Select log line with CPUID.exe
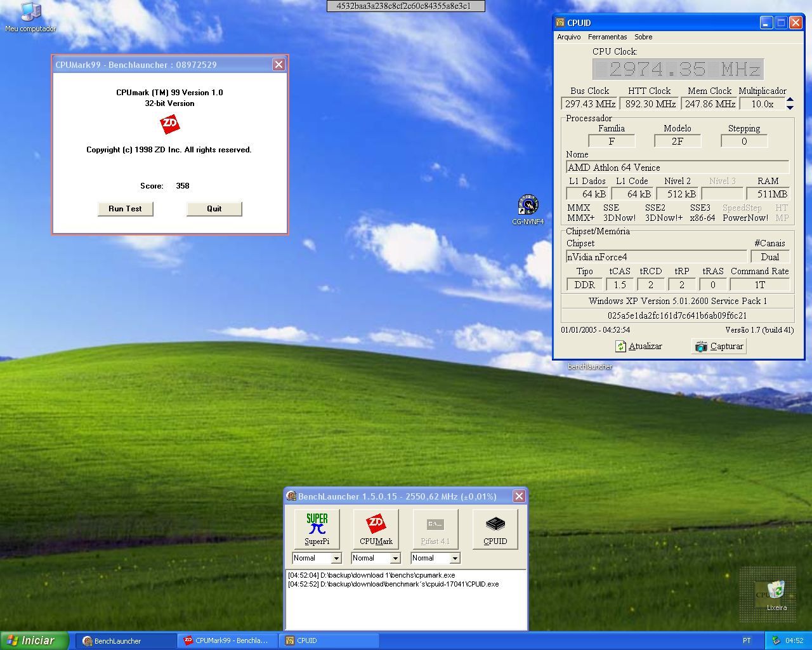Viewport: 812px width, 650px height. pos(393,584)
